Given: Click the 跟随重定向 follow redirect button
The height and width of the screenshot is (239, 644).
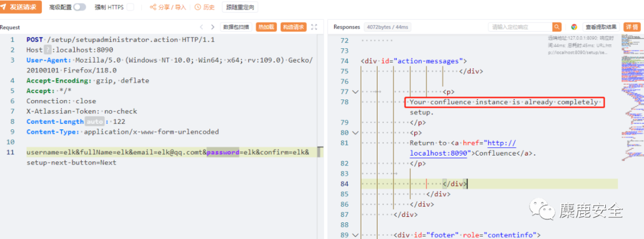Looking at the screenshot, I should [x=240, y=7].
